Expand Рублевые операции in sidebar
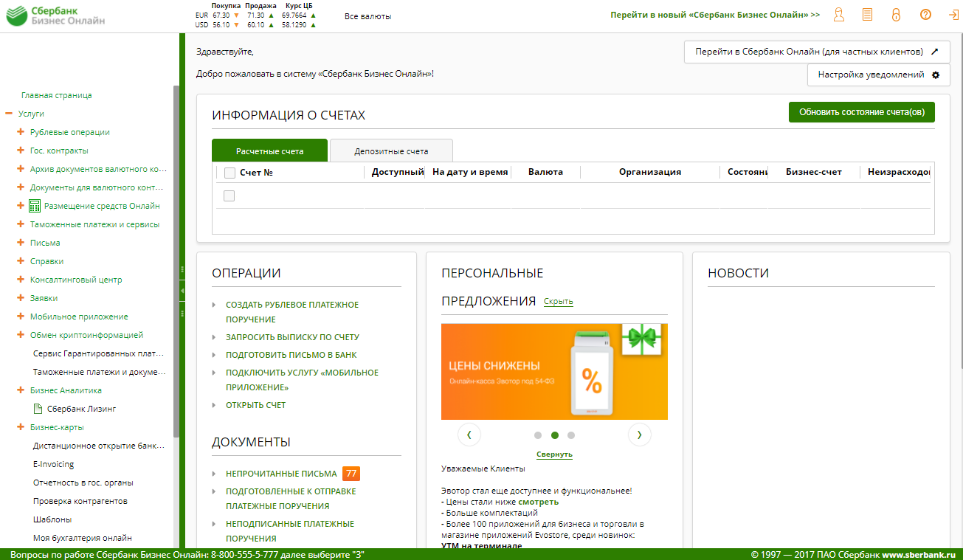The image size is (963, 560). [21, 132]
